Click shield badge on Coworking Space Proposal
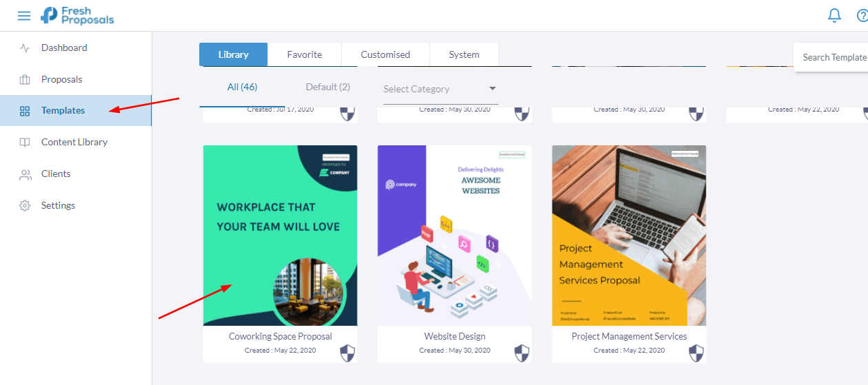 347,354
